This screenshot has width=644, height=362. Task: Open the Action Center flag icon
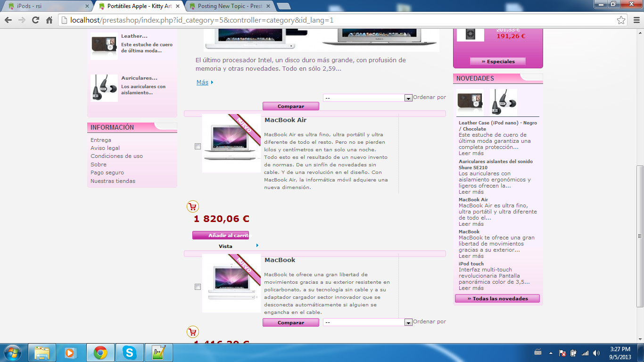pyautogui.click(x=562, y=353)
